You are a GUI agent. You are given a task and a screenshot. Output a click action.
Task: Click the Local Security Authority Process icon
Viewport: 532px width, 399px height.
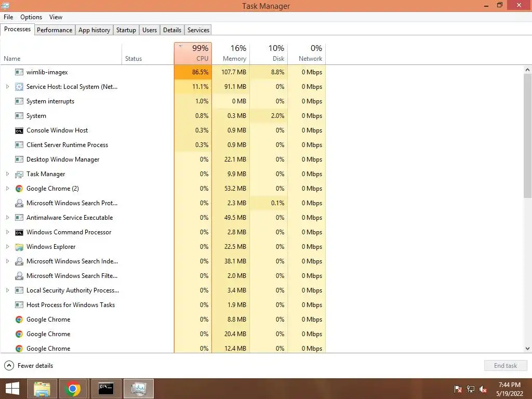pyautogui.click(x=19, y=290)
